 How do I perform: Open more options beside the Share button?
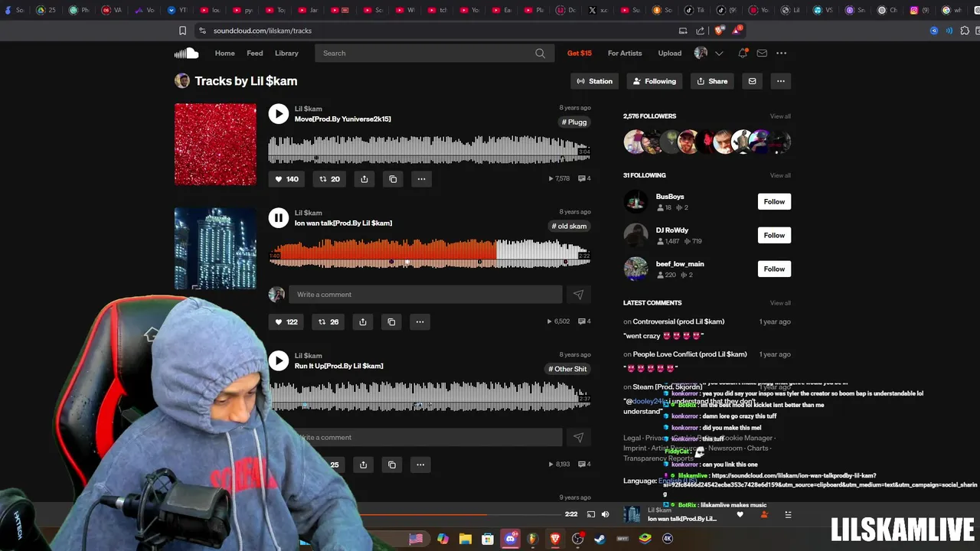pyautogui.click(x=780, y=81)
